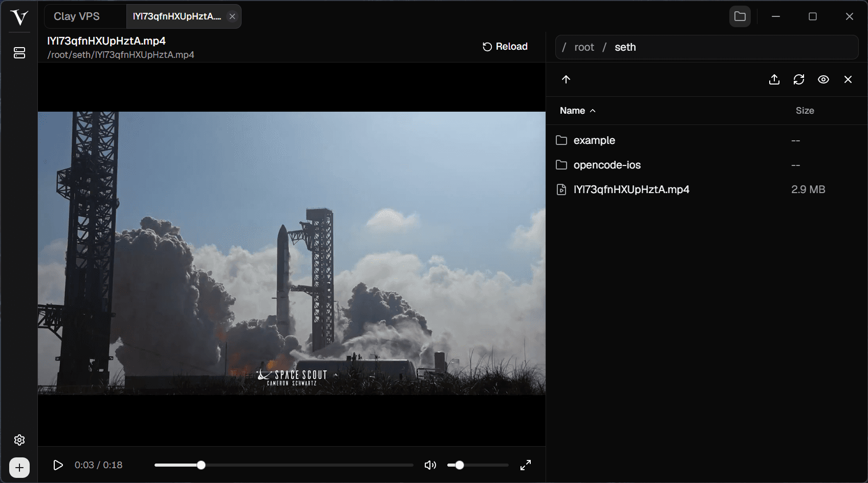This screenshot has height=483, width=868.
Task: Click the mp4 video file icon
Action: click(x=561, y=190)
